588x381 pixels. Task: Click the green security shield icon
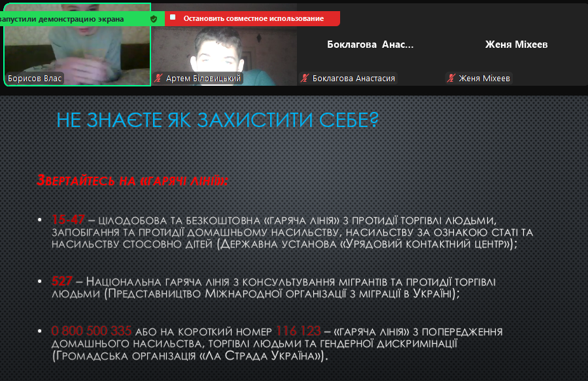tap(154, 19)
